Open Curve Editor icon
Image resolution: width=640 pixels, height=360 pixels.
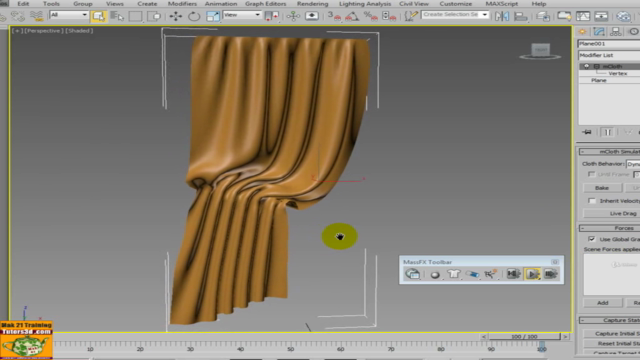(583, 16)
